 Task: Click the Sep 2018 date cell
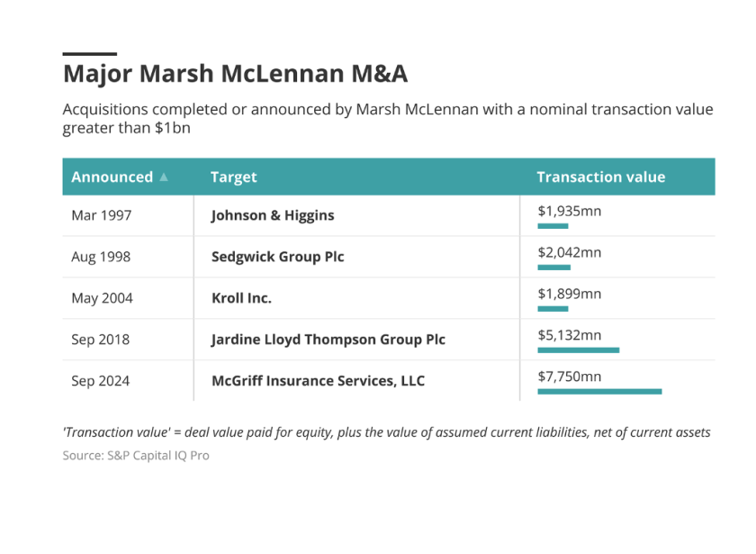101,340
